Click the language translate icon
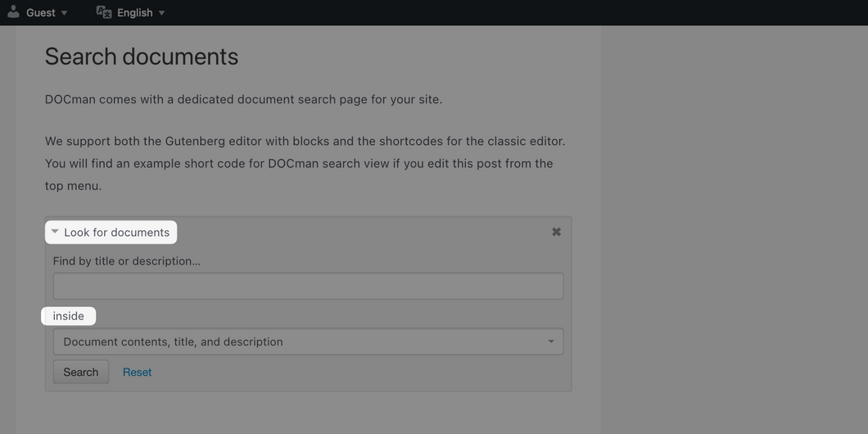This screenshot has height=434, width=868. point(104,11)
